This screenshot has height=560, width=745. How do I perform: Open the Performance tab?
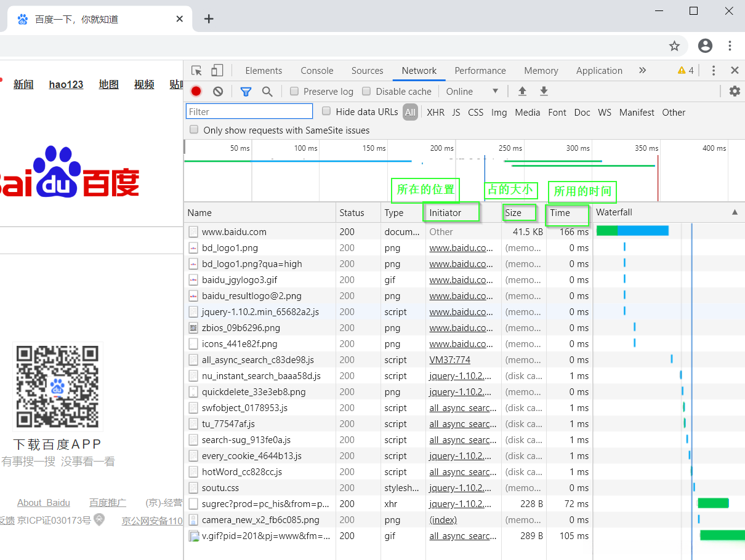[x=480, y=71]
